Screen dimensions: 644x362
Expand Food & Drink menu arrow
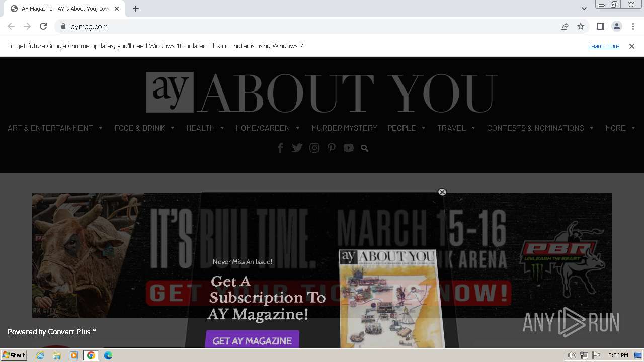click(x=173, y=128)
